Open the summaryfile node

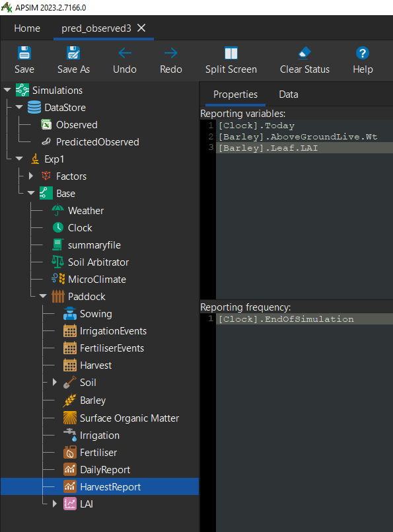[x=58, y=245]
